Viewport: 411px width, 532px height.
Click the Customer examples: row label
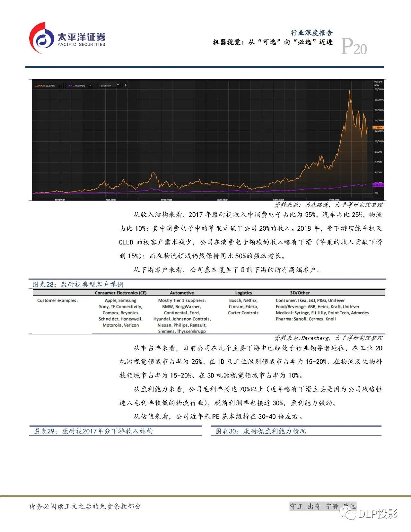click(x=57, y=300)
